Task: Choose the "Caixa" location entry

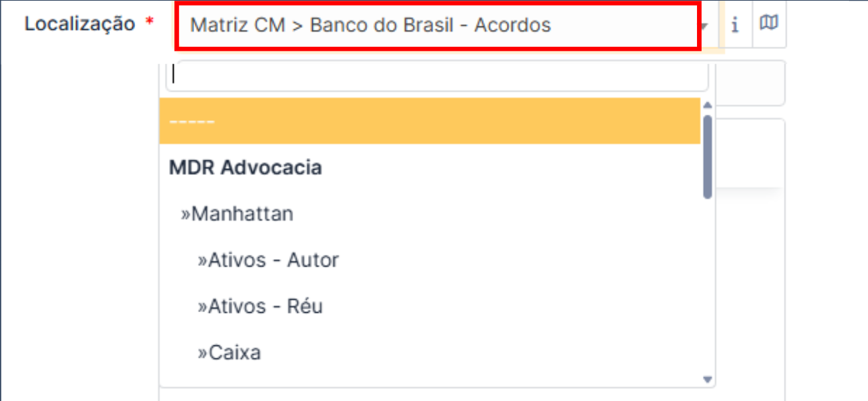Action: click(x=231, y=352)
